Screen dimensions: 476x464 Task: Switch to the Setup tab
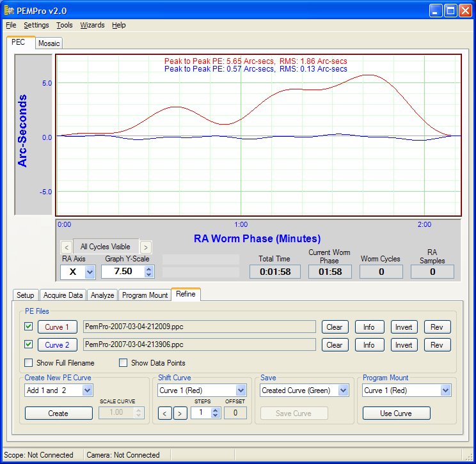click(x=25, y=295)
